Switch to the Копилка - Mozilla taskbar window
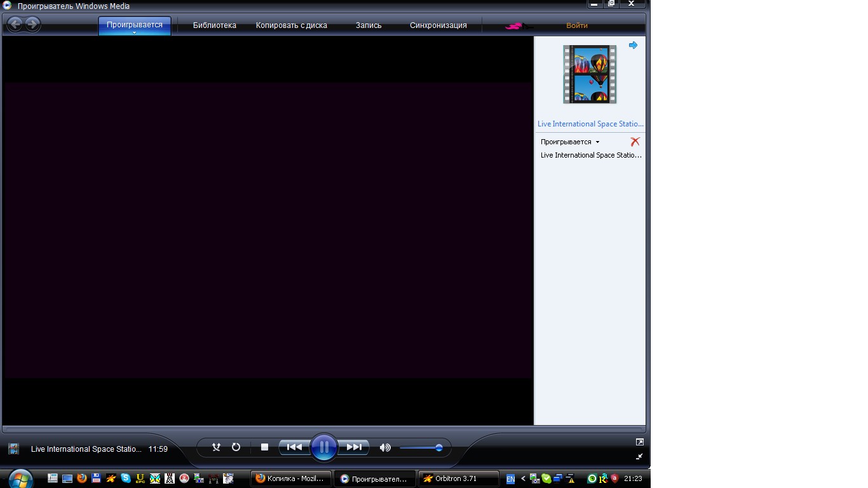Image resolution: width=868 pixels, height=488 pixels. 291,478
